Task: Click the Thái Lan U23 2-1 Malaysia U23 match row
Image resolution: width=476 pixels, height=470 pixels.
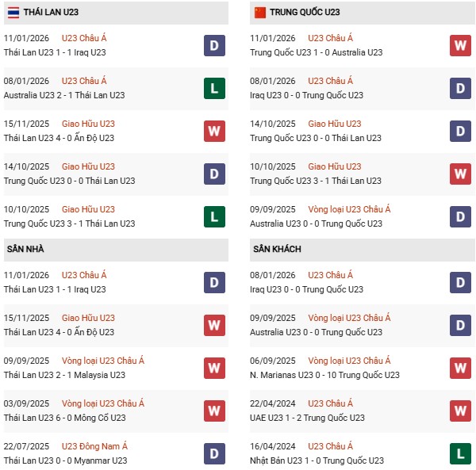Action: tap(65, 375)
